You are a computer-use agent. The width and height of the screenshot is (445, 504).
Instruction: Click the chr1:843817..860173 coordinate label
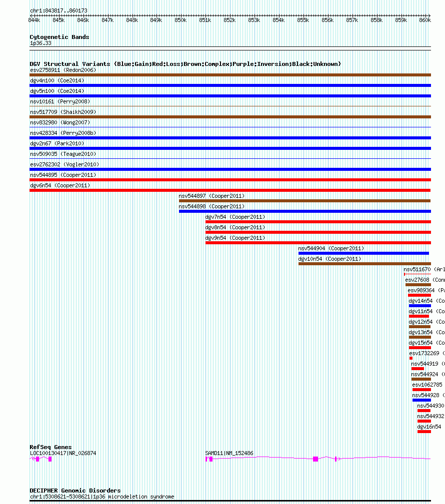coord(58,10)
